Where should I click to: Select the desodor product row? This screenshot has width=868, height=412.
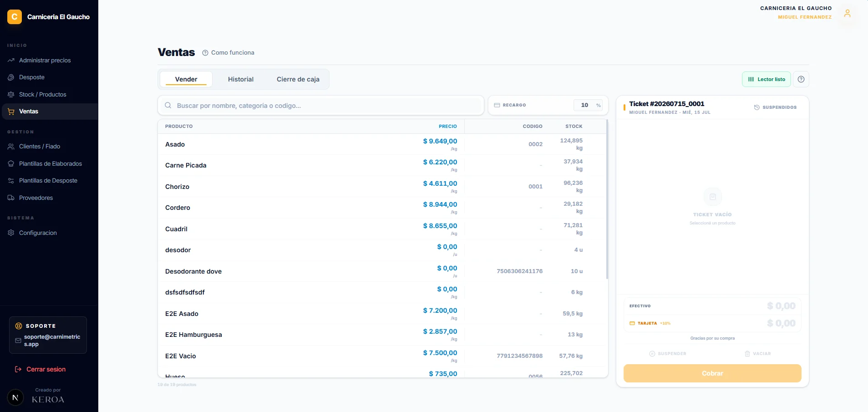382,250
